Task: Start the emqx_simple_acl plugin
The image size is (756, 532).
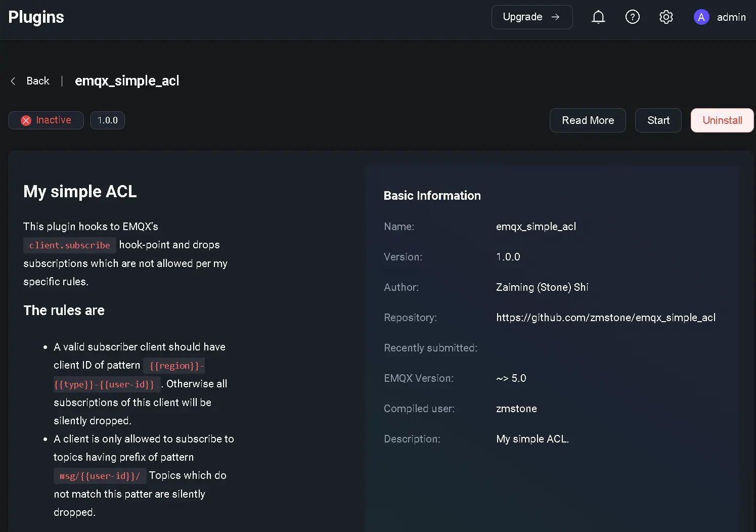Action: pos(658,120)
